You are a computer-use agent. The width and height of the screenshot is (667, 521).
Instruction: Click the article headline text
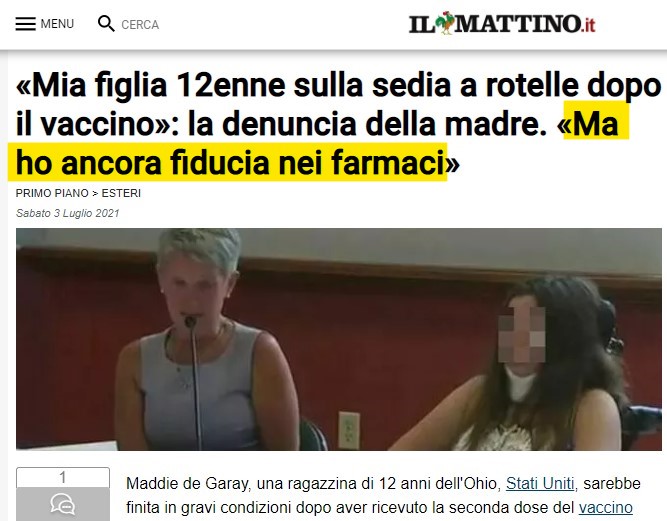(x=338, y=124)
